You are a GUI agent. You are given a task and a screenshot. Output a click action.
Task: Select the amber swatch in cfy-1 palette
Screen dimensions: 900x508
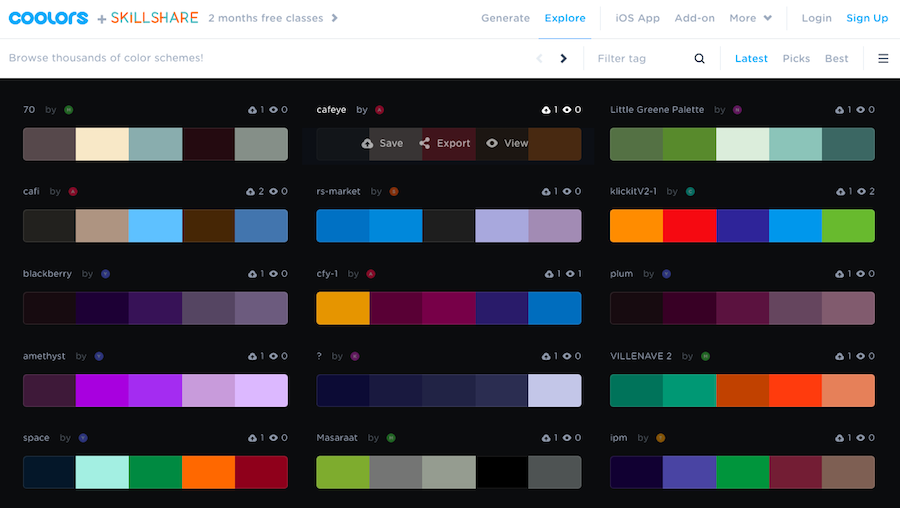(x=343, y=308)
